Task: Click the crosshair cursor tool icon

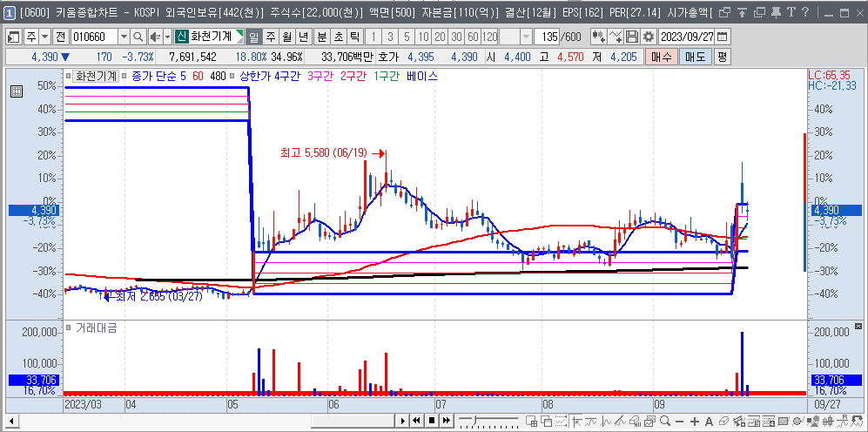Action: [x=577, y=421]
